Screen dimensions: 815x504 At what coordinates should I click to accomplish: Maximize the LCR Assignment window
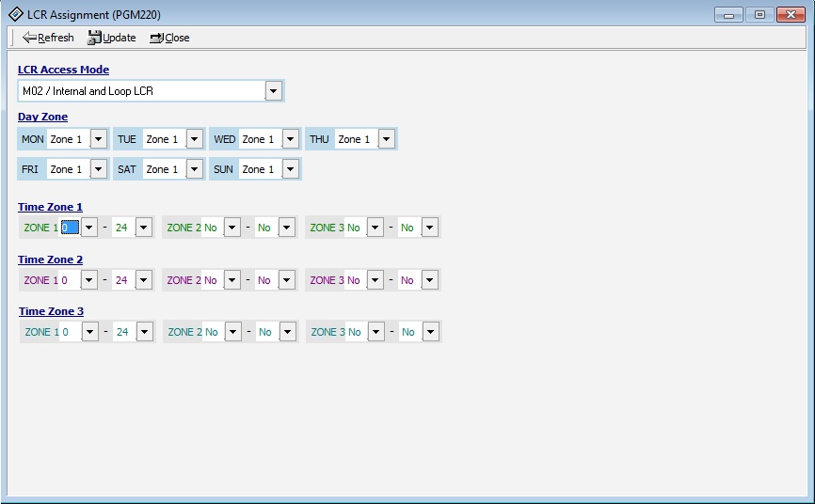(759, 14)
